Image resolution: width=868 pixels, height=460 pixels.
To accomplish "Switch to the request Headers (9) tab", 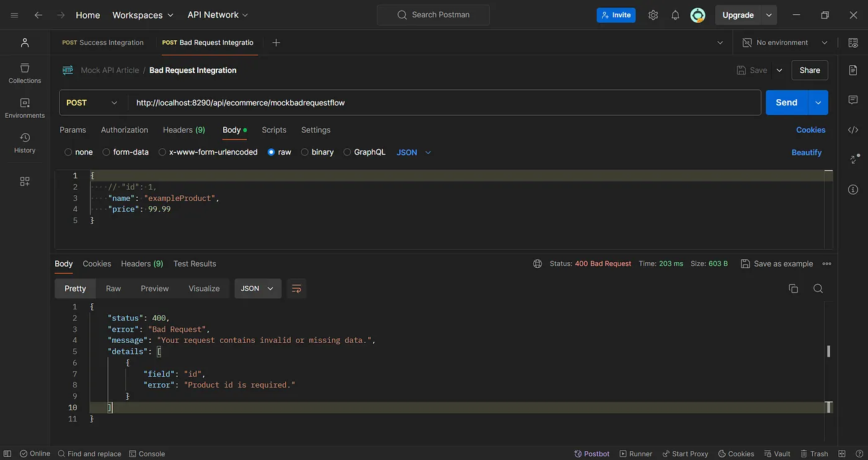I will 184,130.
